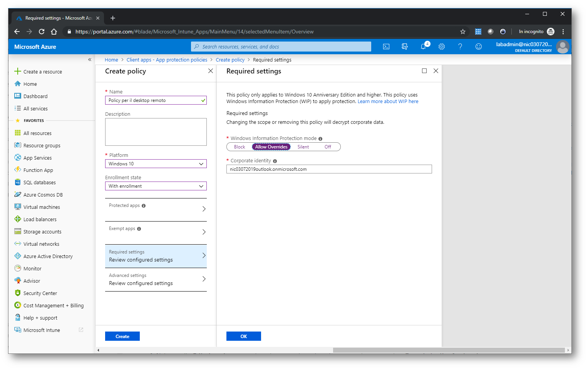Open Azure Cloud Shell icon

(x=386, y=47)
